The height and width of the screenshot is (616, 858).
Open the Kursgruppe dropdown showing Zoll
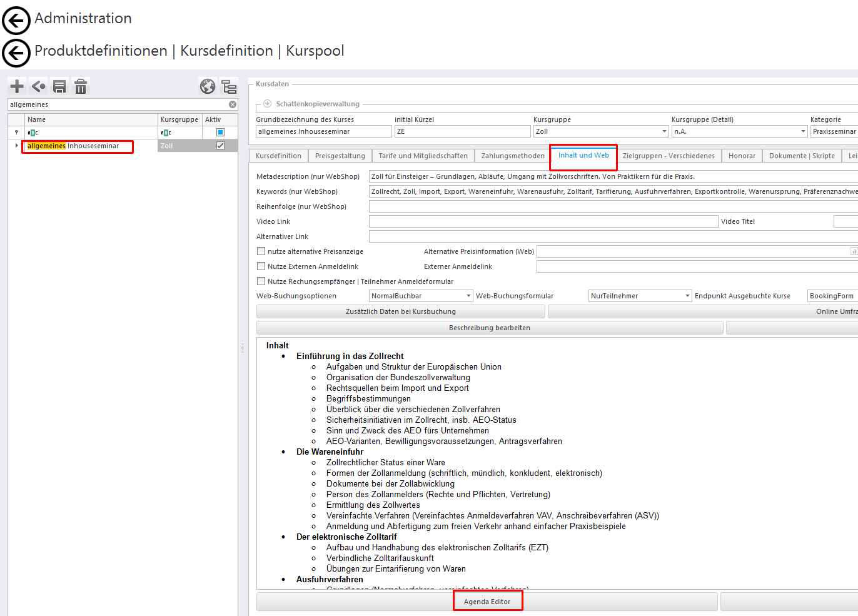click(x=664, y=131)
